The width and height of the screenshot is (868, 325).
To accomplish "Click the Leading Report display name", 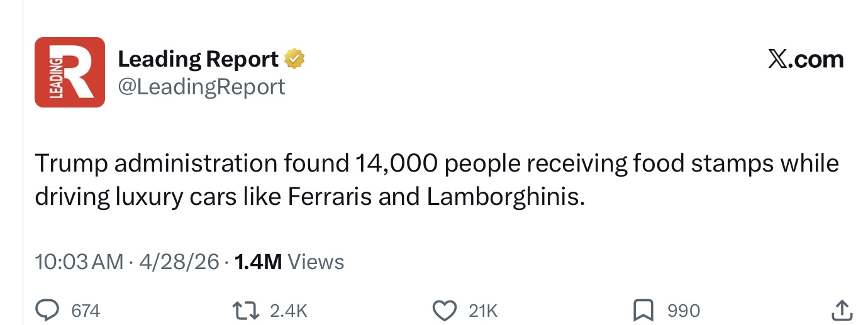I will tap(198, 59).
